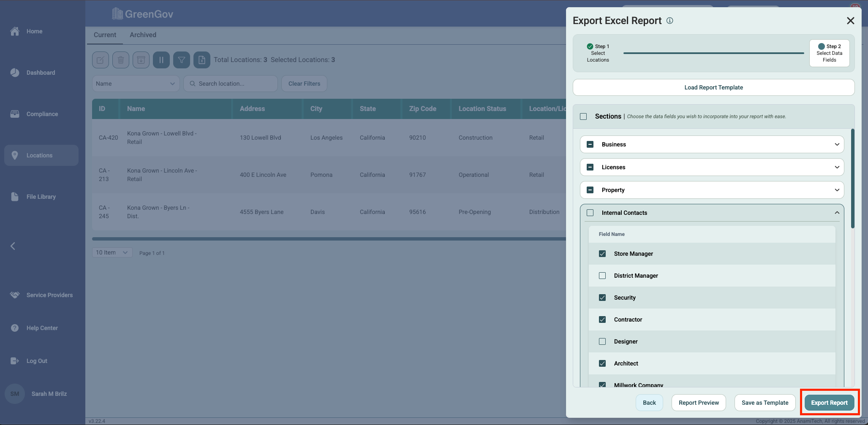Collapse the Internal Contacts section

[x=837, y=213]
